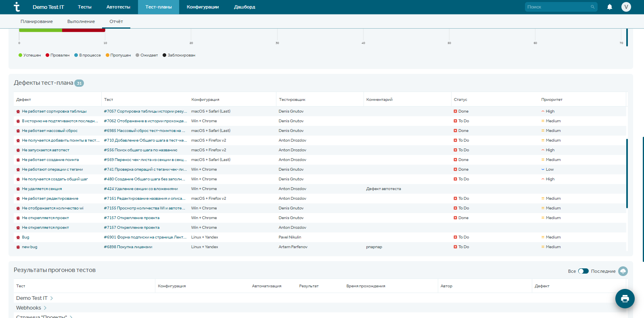Click red failed segment of progress bar
This screenshot has width=644, height=318.
click(x=84, y=30)
